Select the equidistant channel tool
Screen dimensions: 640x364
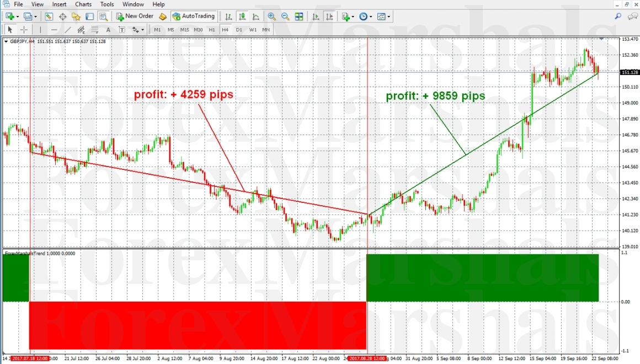[x=81, y=29]
